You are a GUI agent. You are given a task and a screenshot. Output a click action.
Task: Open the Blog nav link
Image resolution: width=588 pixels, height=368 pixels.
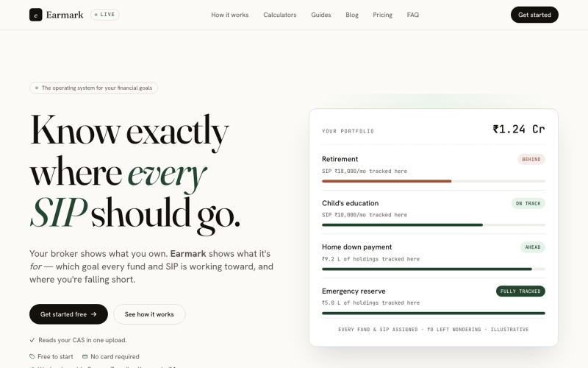click(x=352, y=15)
